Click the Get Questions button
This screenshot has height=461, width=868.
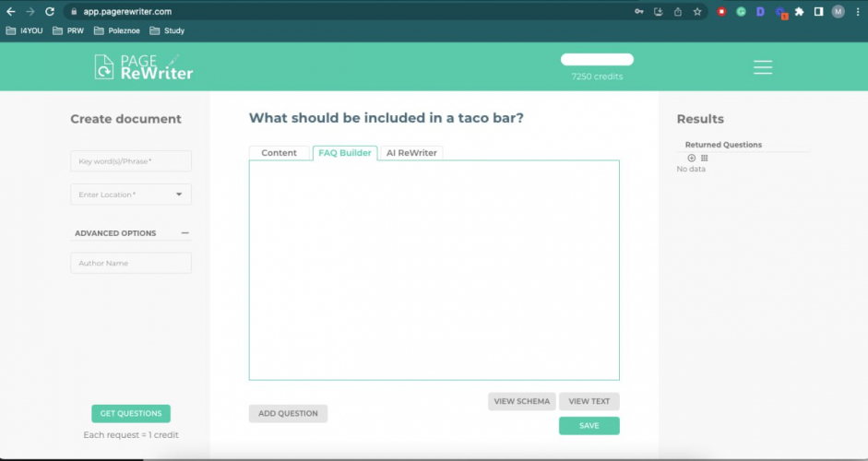131,413
